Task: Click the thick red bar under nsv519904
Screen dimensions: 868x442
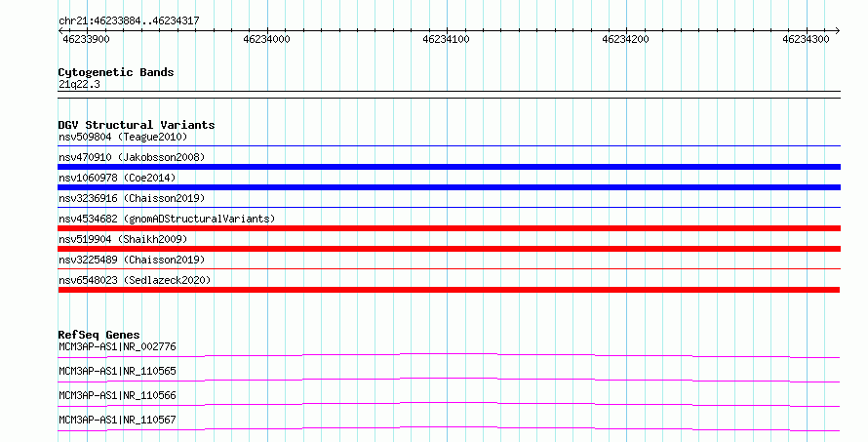Action: click(x=449, y=249)
